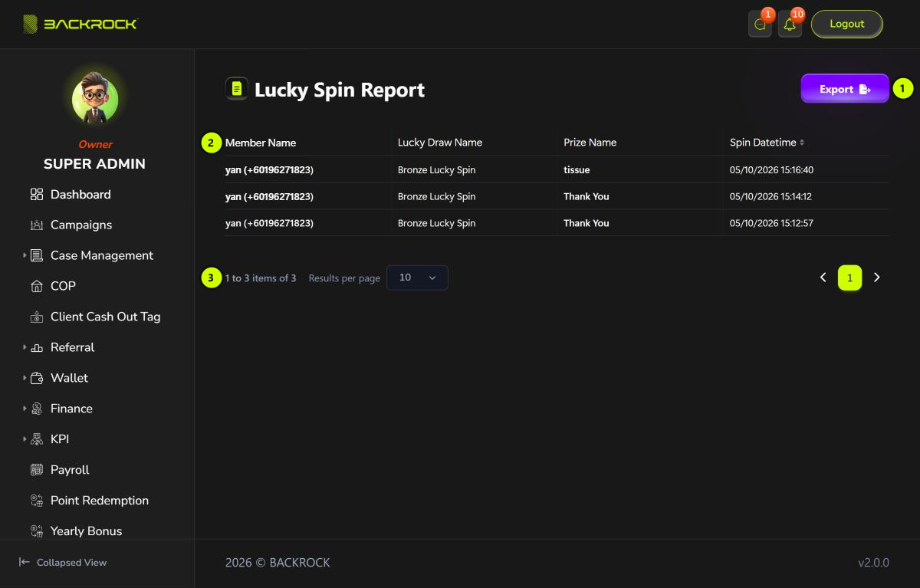Open the notifications bell icon

coord(790,25)
